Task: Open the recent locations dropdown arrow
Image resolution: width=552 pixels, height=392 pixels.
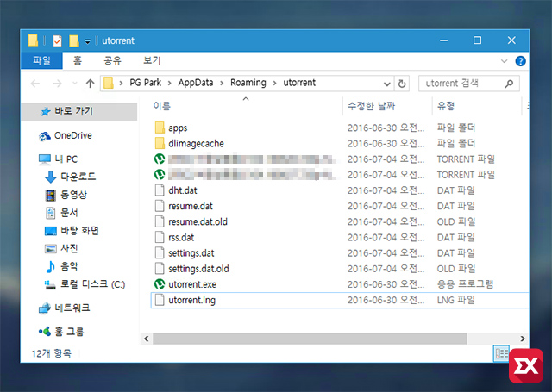Action: [x=75, y=84]
